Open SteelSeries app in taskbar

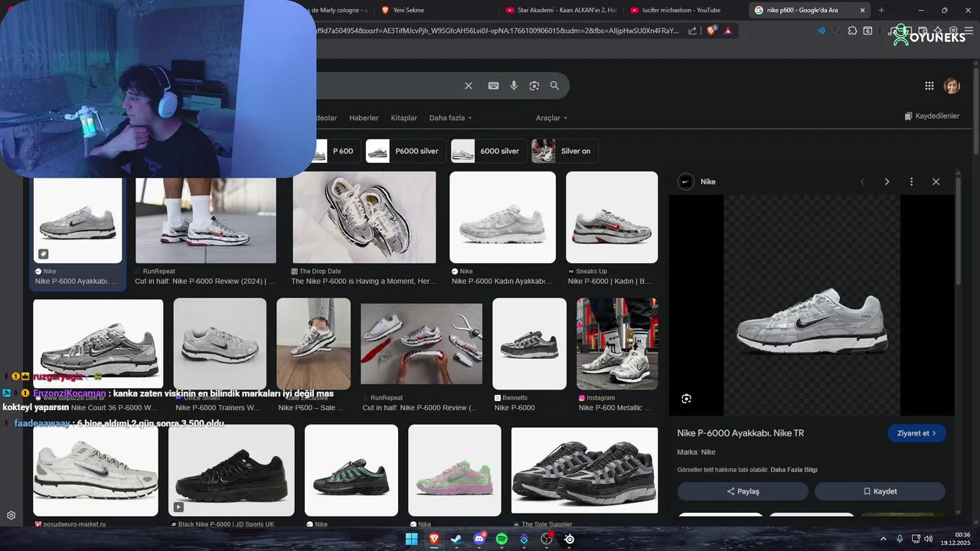[x=569, y=539]
